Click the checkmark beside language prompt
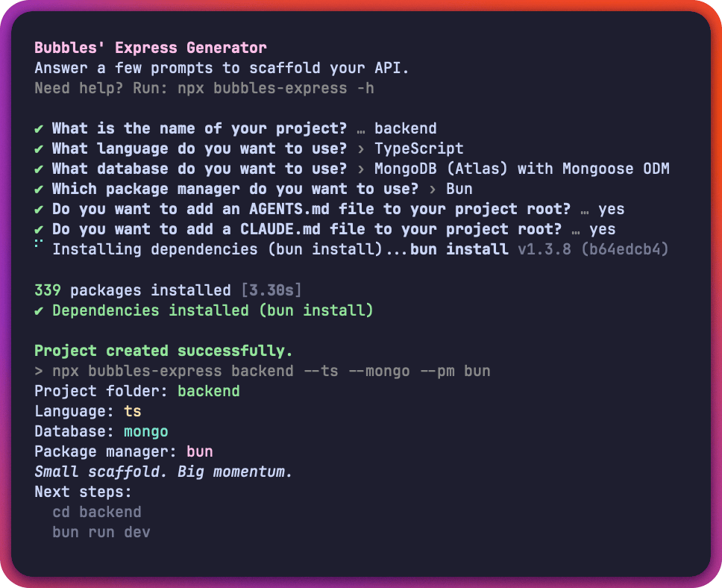 (x=39, y=149)
